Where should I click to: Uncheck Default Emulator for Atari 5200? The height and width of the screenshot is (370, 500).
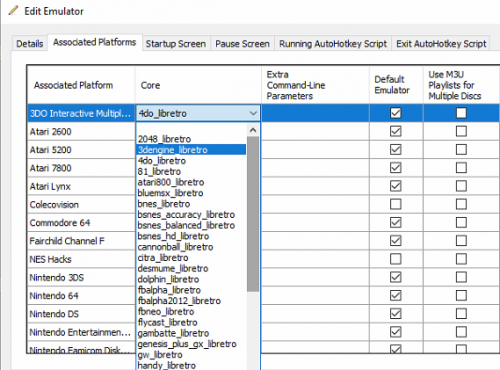[x=396, y=149]
